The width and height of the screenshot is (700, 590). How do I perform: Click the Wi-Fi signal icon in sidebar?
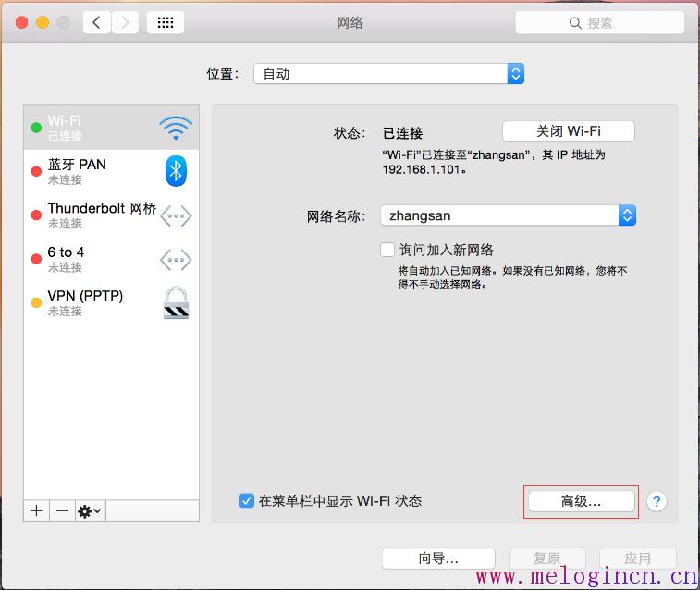(176, 128)
